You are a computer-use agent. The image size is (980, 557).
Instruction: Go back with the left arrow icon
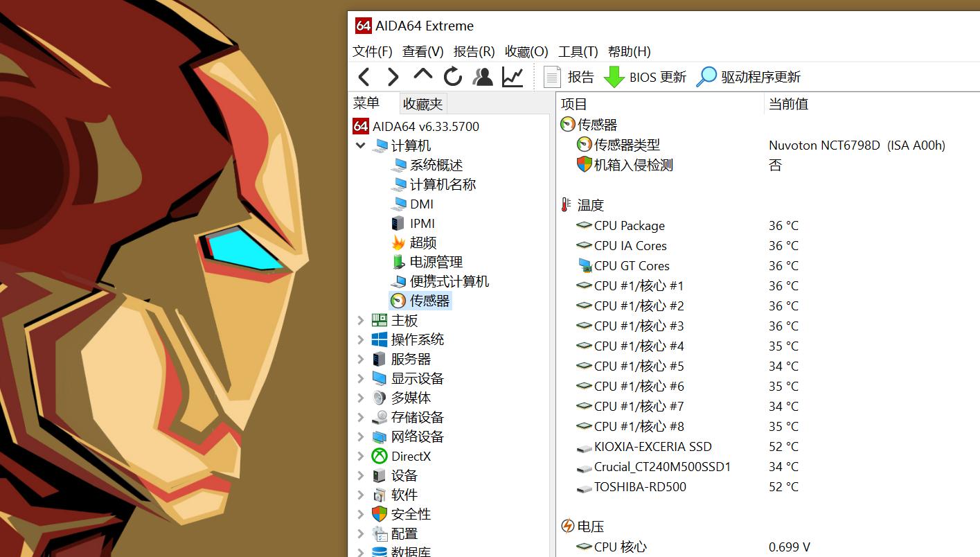pos(364,77)
